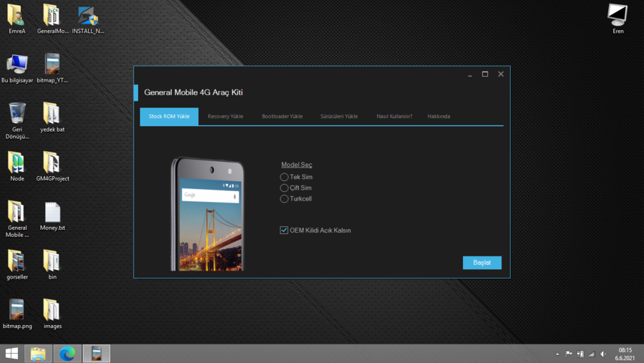The height and width of the screenshot is (363, 644).
Task: Open network signal tray icon
Action: click(592, 354)
